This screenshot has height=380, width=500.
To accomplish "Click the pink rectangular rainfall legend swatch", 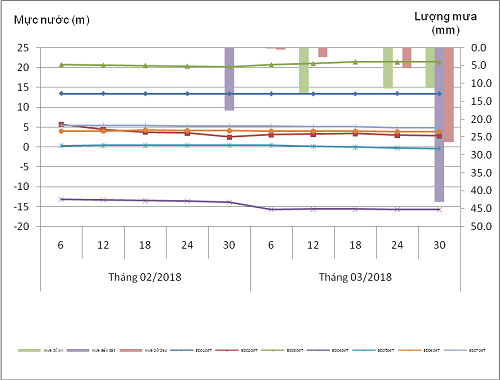I will click(131, 350).
